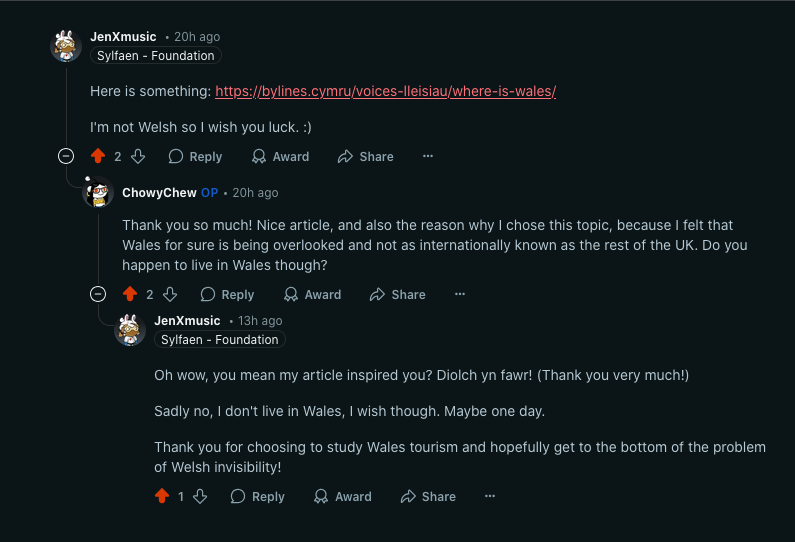The height and width of the screenshot is (542, 795).
Task: Downvote JenXmusic's top comment with the link
Action: coord(138,156)
